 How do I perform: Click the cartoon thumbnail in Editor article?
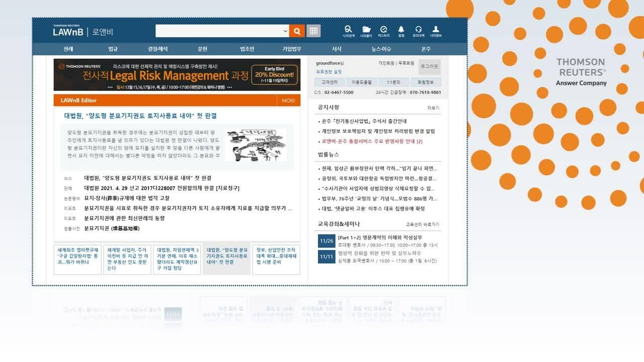click(x=255, y=145)
